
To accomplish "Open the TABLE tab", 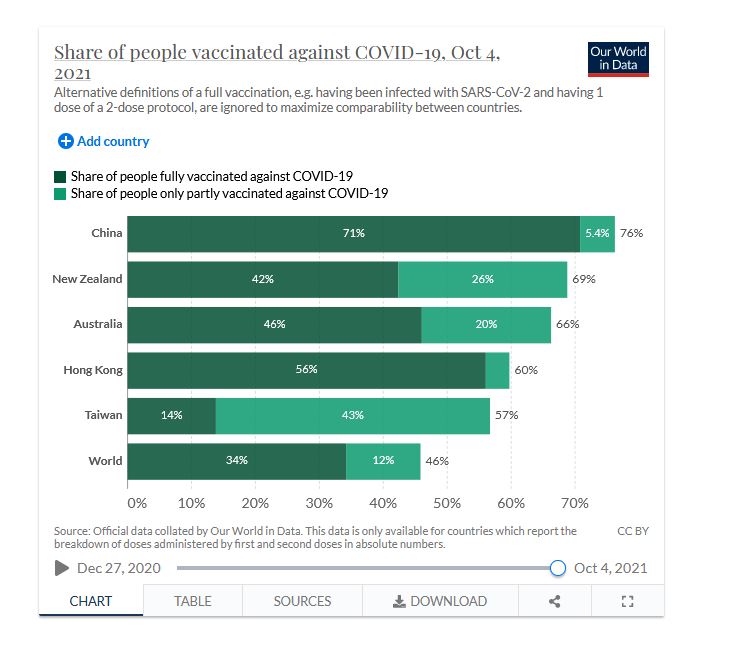I will coord(193,601).
